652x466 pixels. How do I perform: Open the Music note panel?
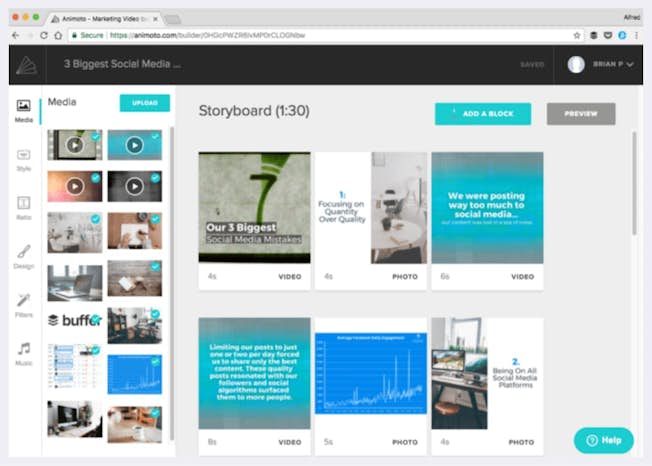click(23, 352)
